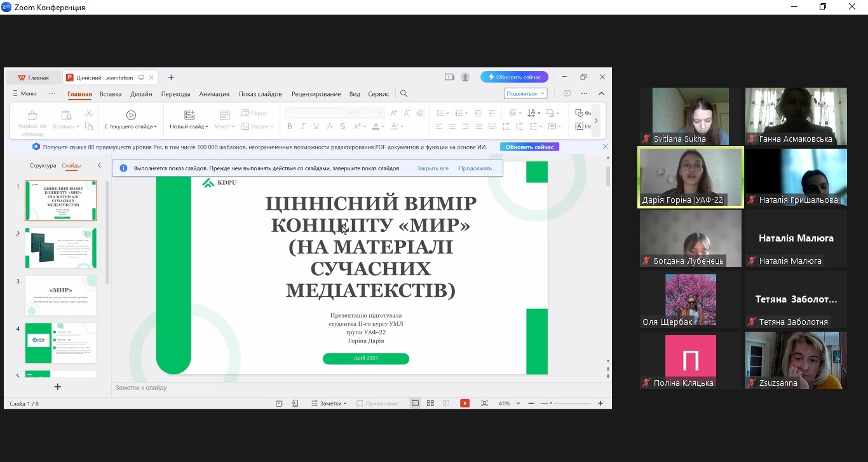868x462 pixels.
Task: Open С текущего слайда dropdown
Action: pos(131,126)
